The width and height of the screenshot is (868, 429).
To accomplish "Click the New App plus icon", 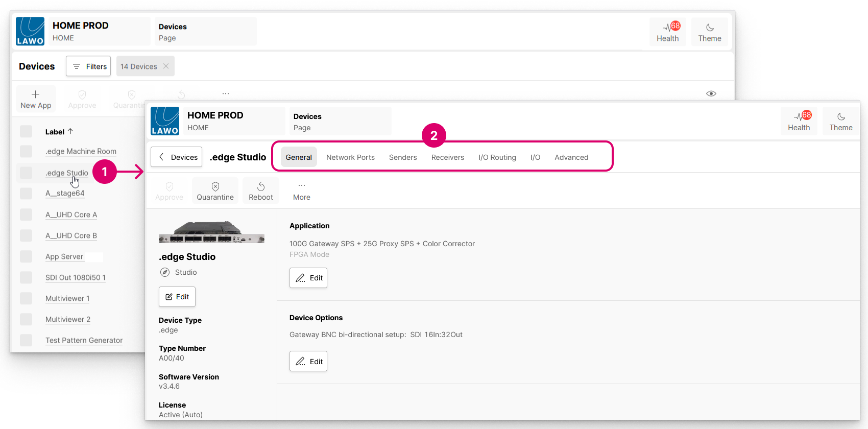I will [35, 94].
